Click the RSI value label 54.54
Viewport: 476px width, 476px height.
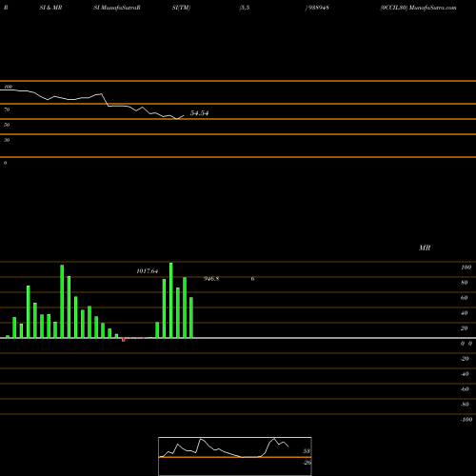coord(199,113)
